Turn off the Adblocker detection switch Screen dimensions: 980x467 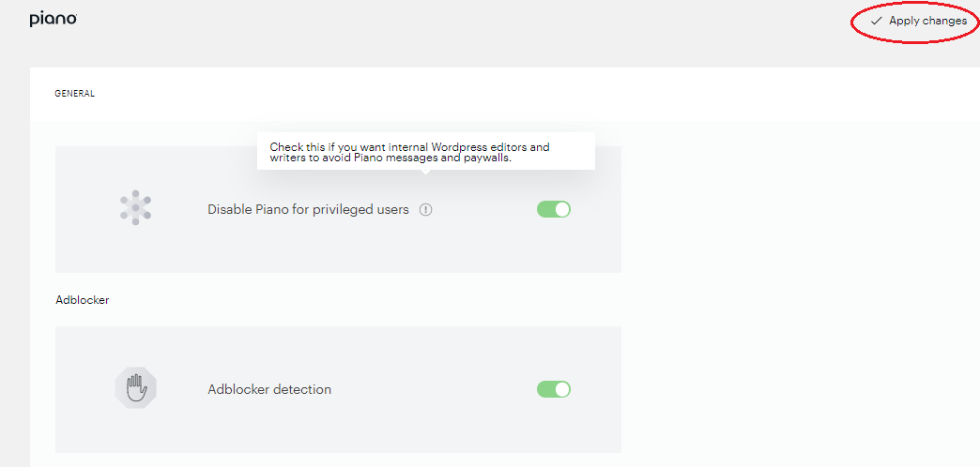[554, 389]
